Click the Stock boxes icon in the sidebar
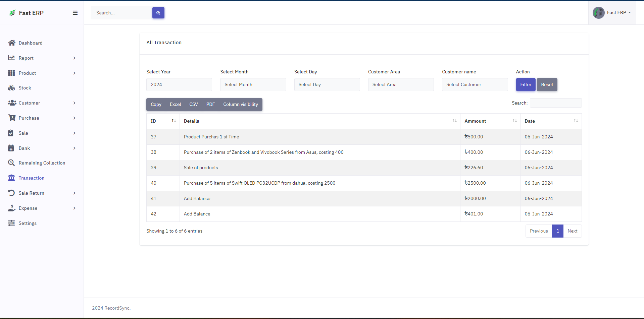Viewport: 644px width, 319px height. pos(12,88)
